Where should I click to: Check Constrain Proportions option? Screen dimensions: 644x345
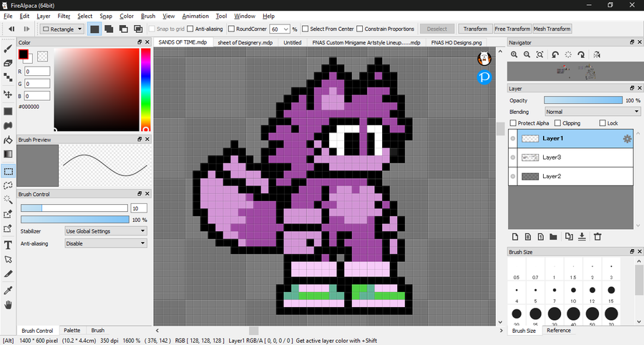click(360, 29)
